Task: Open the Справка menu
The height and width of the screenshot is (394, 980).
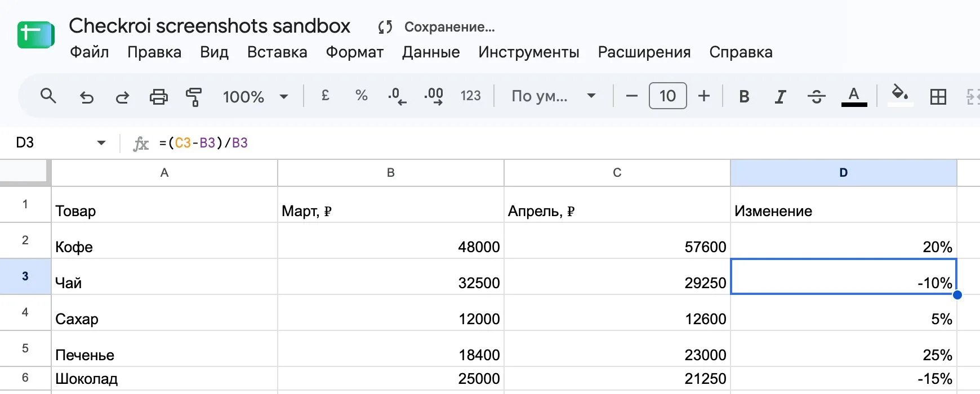Action: tap(741, 52)
